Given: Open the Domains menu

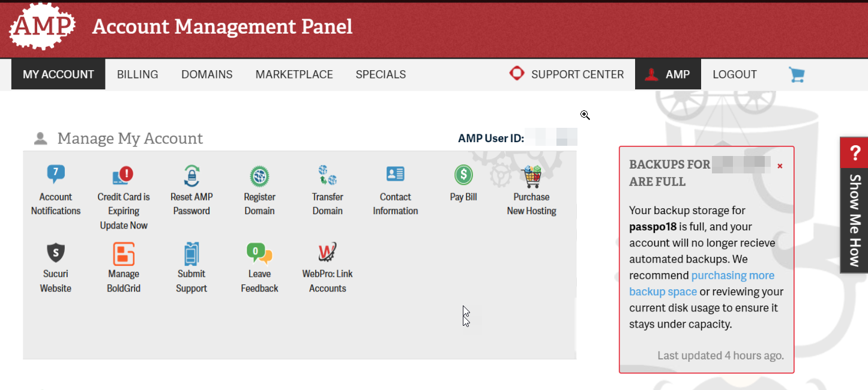Looking at the screenshot, I should 207,74.
